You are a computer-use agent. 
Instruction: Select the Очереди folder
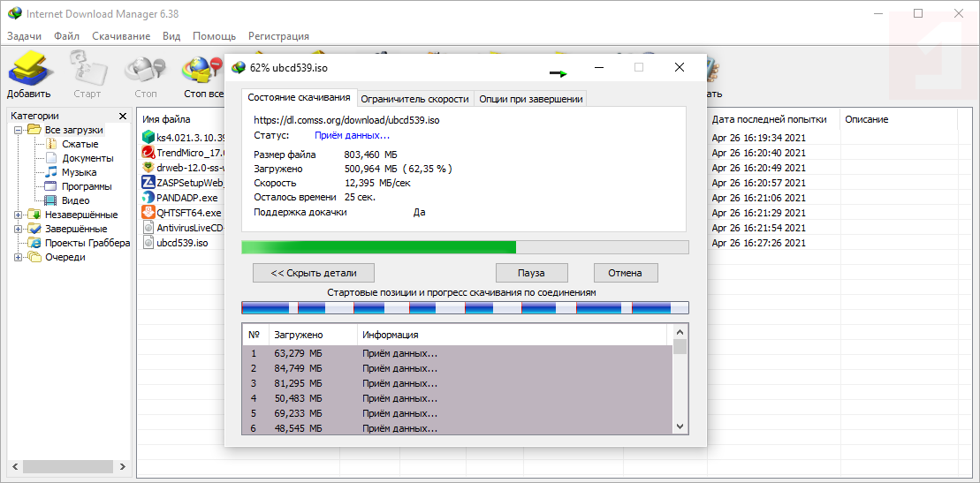pos(65,257)
